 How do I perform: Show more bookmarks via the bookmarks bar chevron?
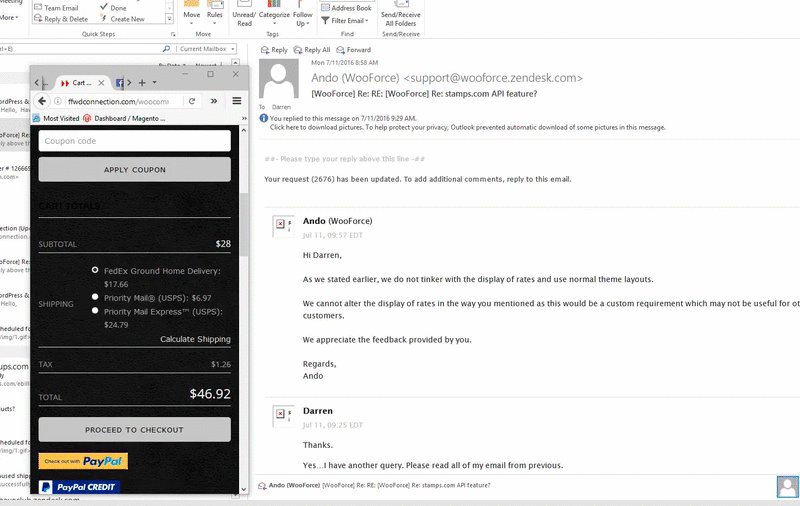[243, 118]
